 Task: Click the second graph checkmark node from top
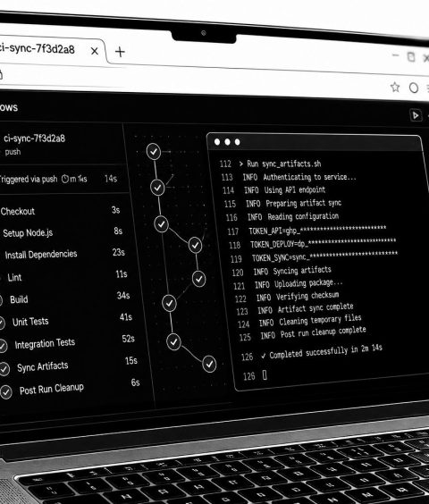pos(157,188)
